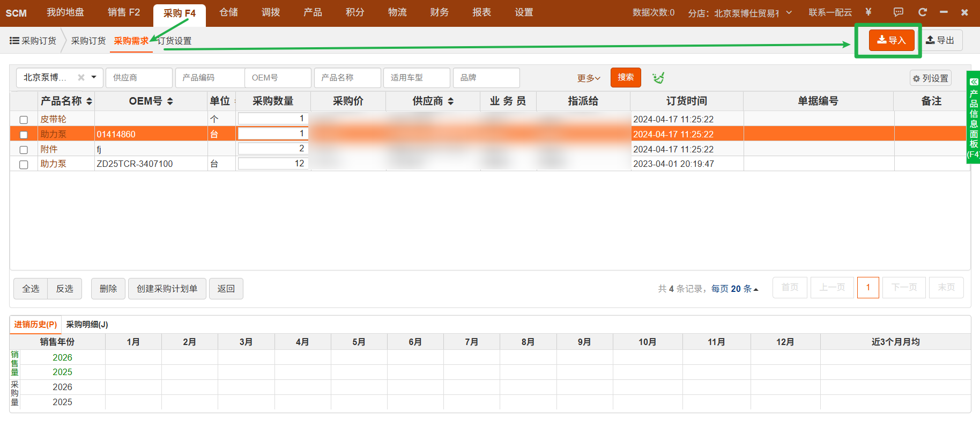Check the 皮带轮 row checkbox
This screenshot has width=980, height=440.
(24, 120)
